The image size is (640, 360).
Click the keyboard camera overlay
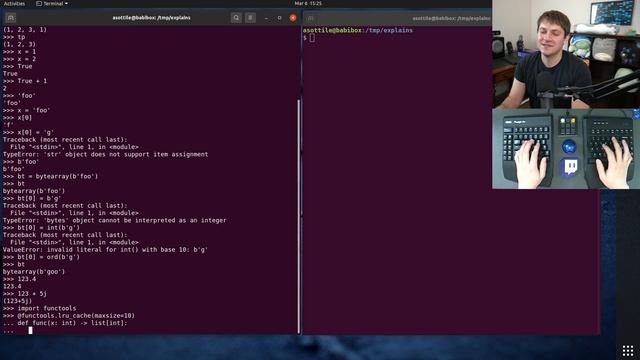coord(566,149)
